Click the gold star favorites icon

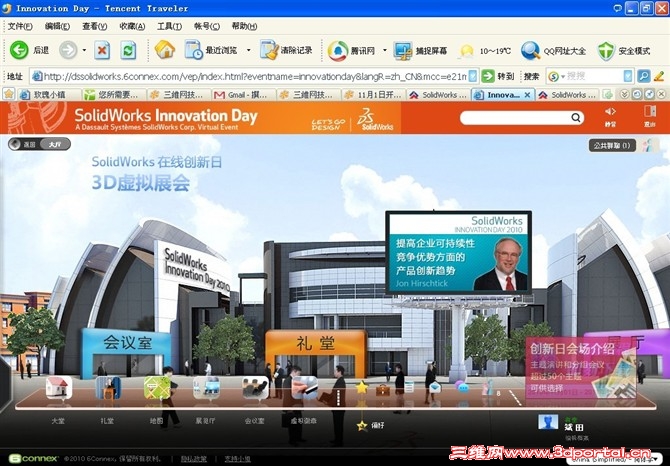pyautogui.click(x=362, y=388)
